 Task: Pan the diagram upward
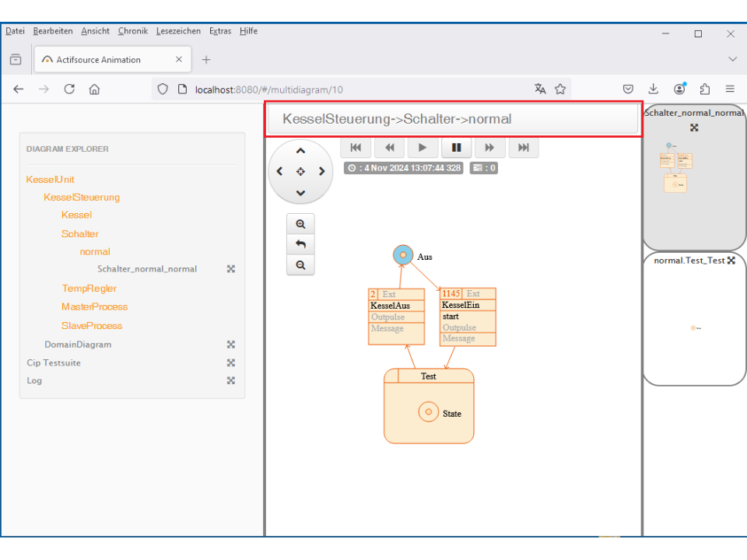tap(300, 151)
